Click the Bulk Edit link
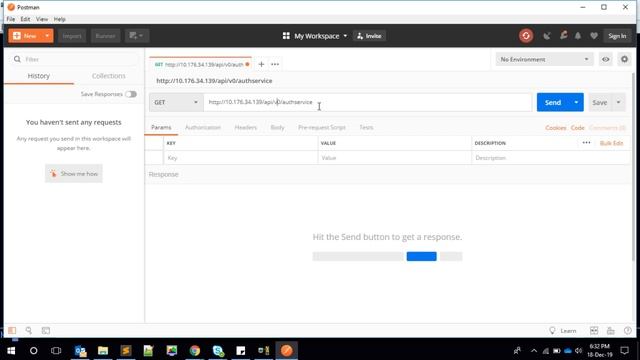The height and width of the screenshot is (360, 640). pos(611,143)
